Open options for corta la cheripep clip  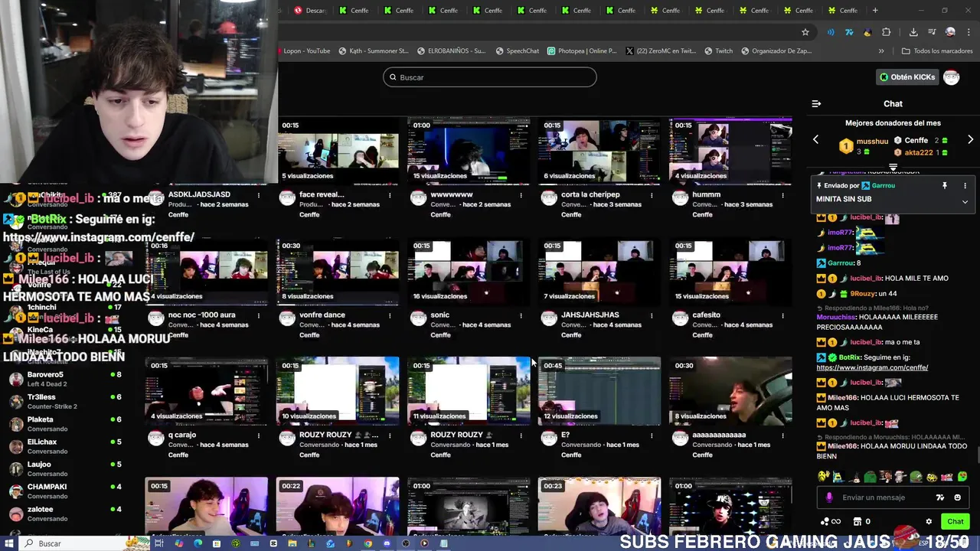[x=652, y=195]
